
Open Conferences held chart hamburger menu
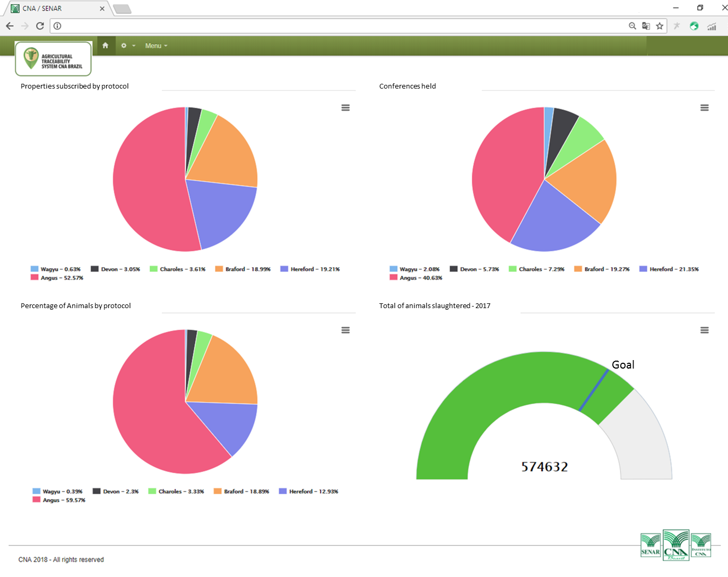704,108
